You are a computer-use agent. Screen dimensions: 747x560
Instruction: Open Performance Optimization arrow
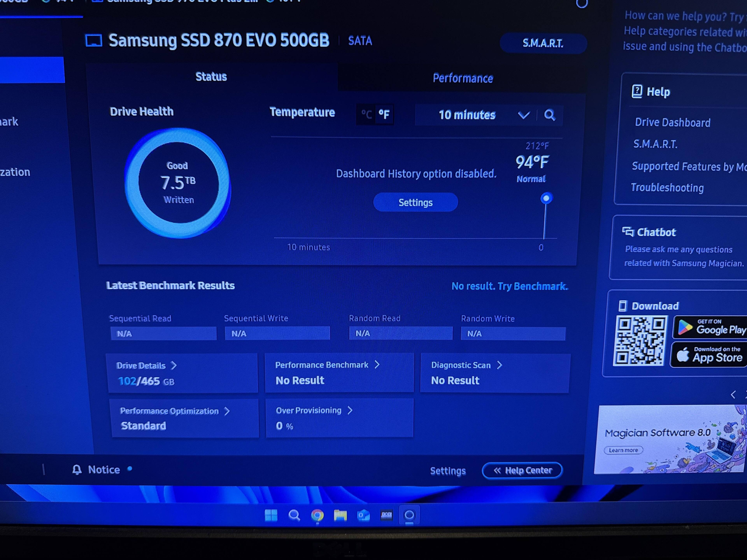(227, 411)
